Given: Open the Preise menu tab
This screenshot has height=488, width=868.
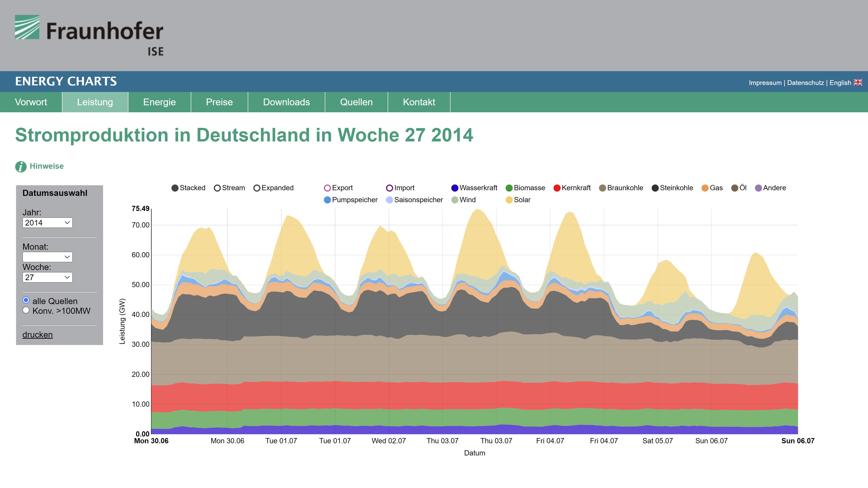Looking at the screenshot, I should pyautogui.click(x=219, y=102).
